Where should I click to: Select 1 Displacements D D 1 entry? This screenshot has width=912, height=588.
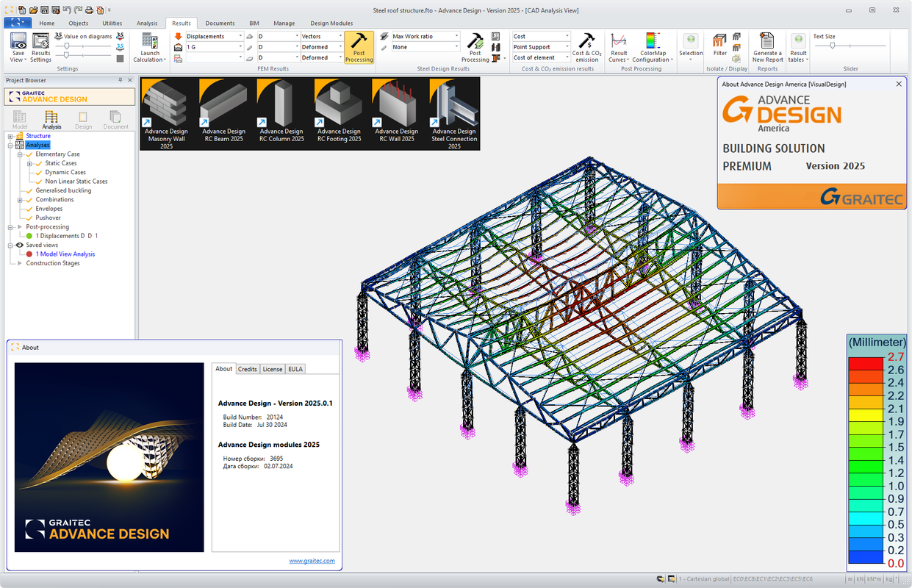[x=67, y=236]
